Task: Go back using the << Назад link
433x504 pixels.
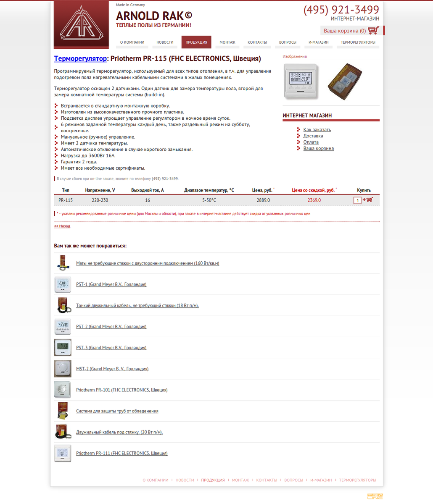Action: (x=62, y=226)
